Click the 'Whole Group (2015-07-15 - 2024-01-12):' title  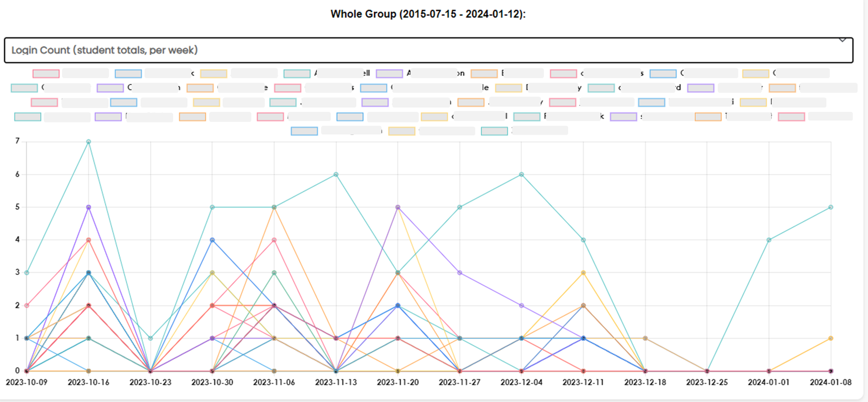point(428,14)
